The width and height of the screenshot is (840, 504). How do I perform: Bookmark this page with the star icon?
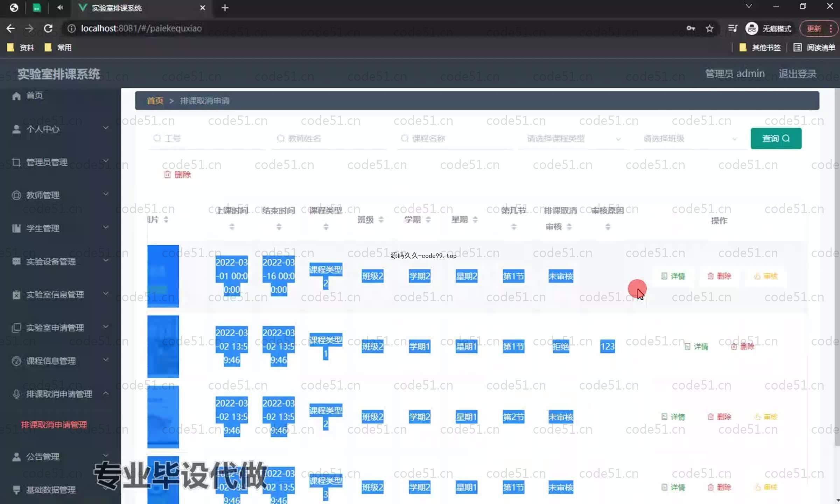pos(709,28)
